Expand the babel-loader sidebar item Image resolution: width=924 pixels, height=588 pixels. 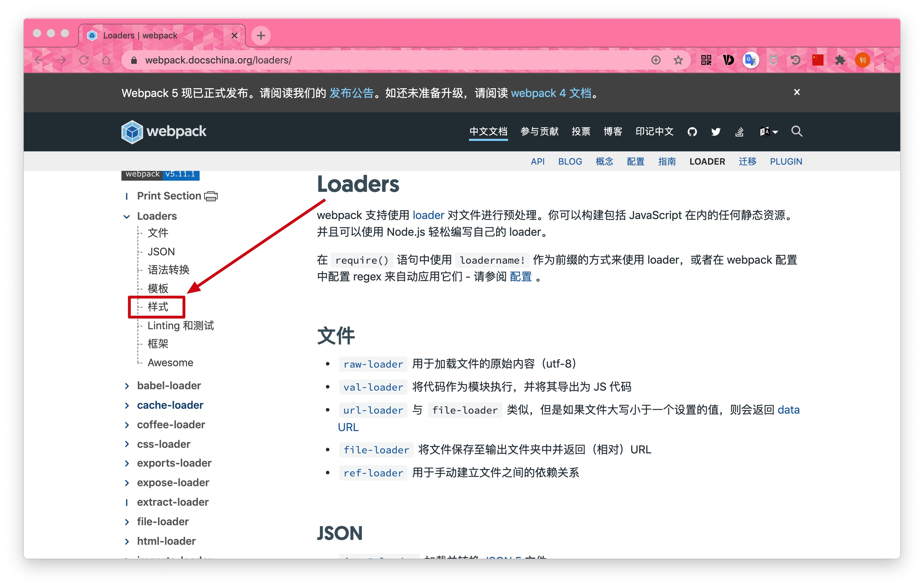pos(127,386)
